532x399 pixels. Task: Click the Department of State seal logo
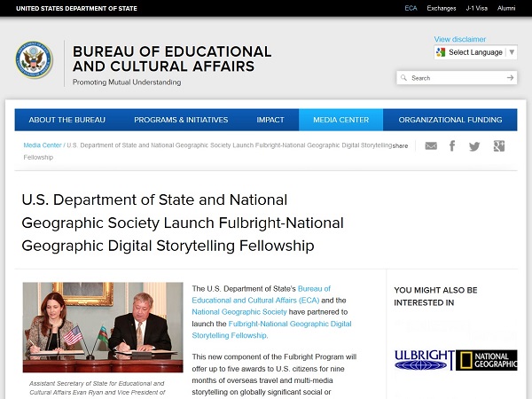click(35, 59)
